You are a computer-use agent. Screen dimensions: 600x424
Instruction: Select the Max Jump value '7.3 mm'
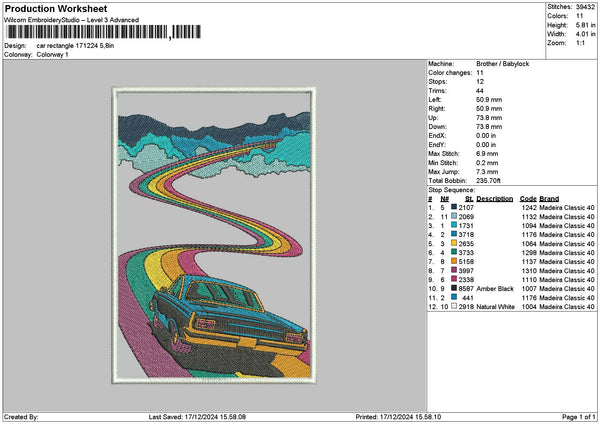tap(487, 172)
